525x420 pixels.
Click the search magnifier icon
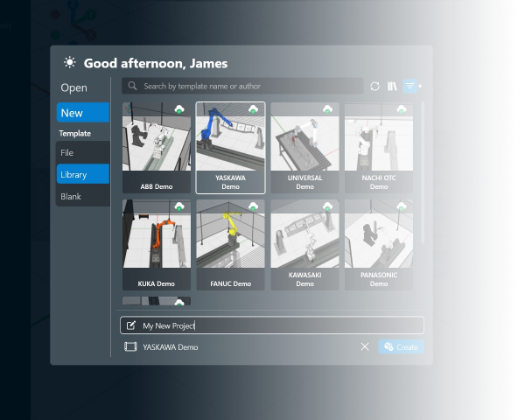click(x=133, y=86)
